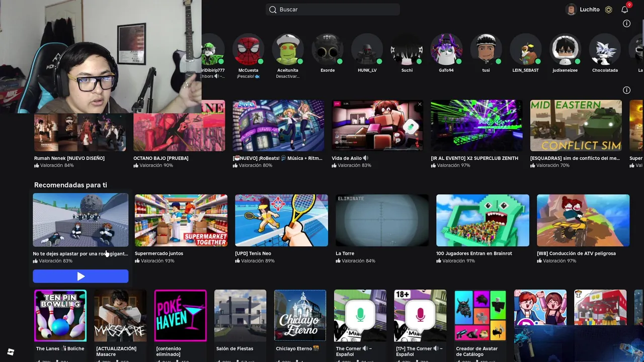The width and height of the screenshot is (644, 362).
Task: Click the Roblox logo bottom left
Action: click(x=11, y=352)
